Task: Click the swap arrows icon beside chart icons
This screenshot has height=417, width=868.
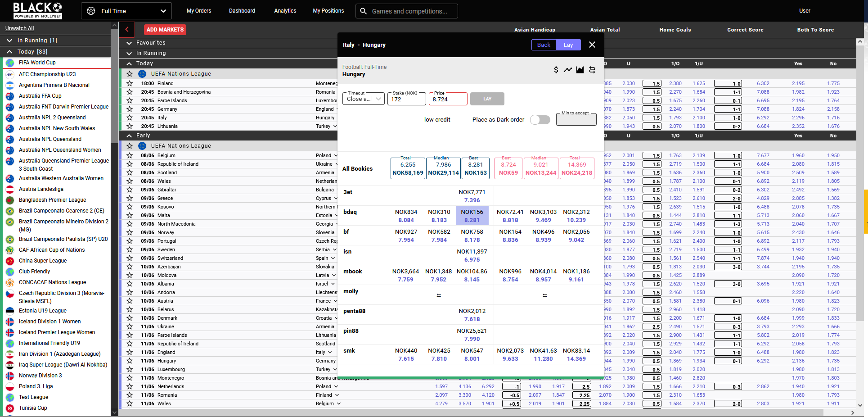Action: point(592,70)
